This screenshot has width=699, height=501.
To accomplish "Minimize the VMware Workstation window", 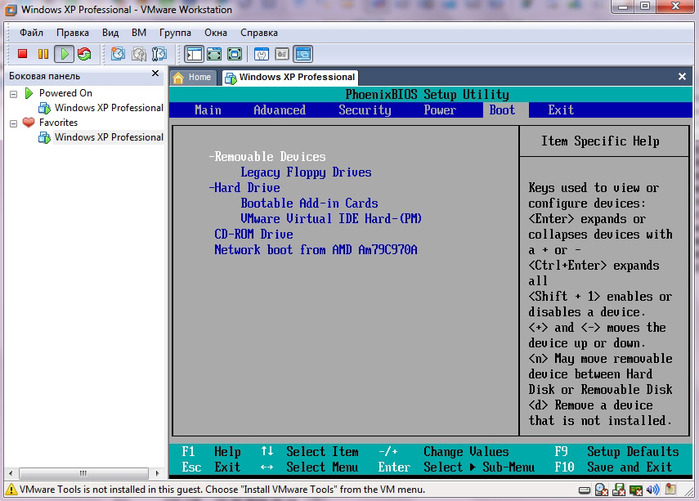I will (624, 6).
